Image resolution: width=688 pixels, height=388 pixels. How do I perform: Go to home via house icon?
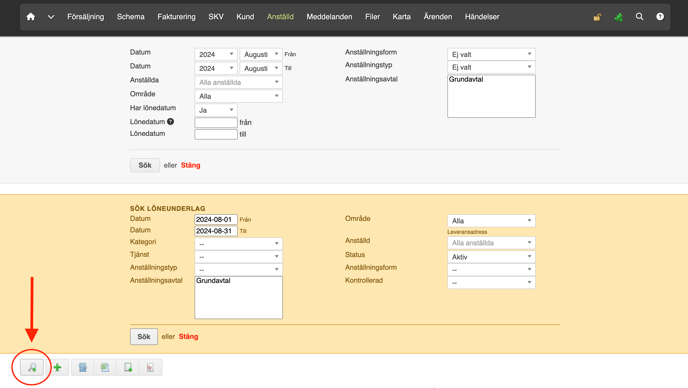pyautogui.click(x=31, y=17)
